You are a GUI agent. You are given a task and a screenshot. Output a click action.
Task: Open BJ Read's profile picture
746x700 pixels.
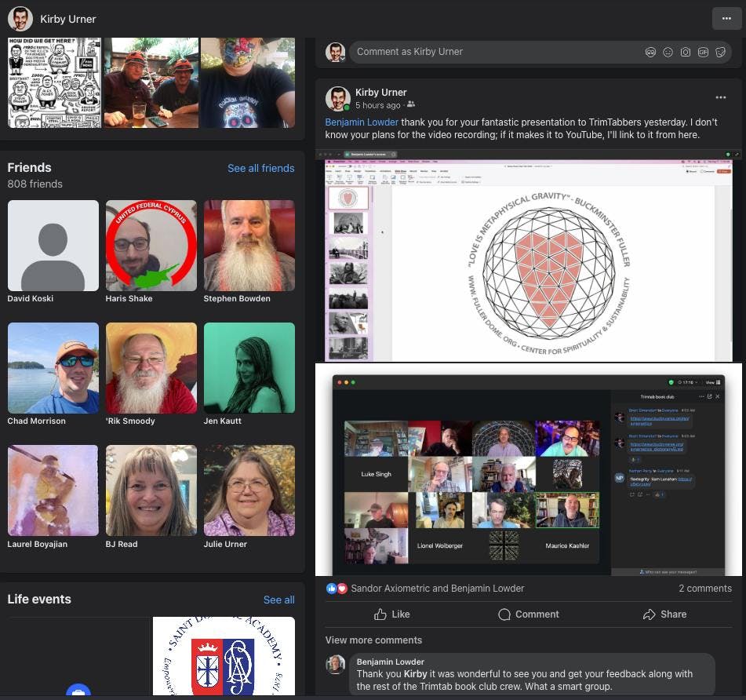[151, 490]
